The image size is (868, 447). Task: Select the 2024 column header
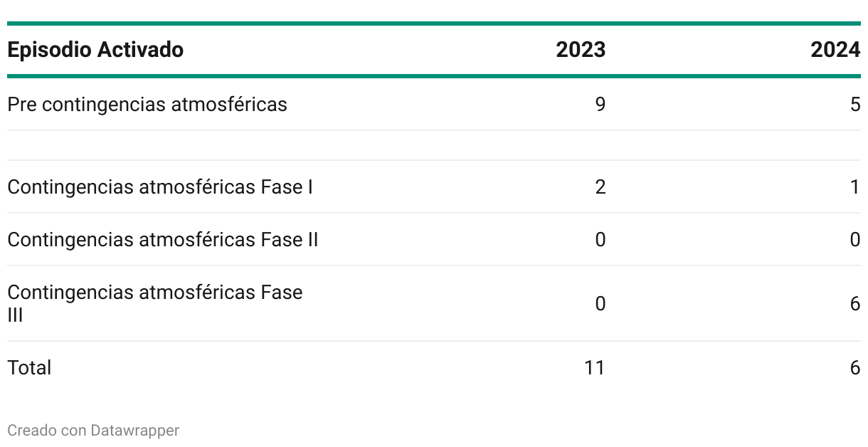point(836,50)
